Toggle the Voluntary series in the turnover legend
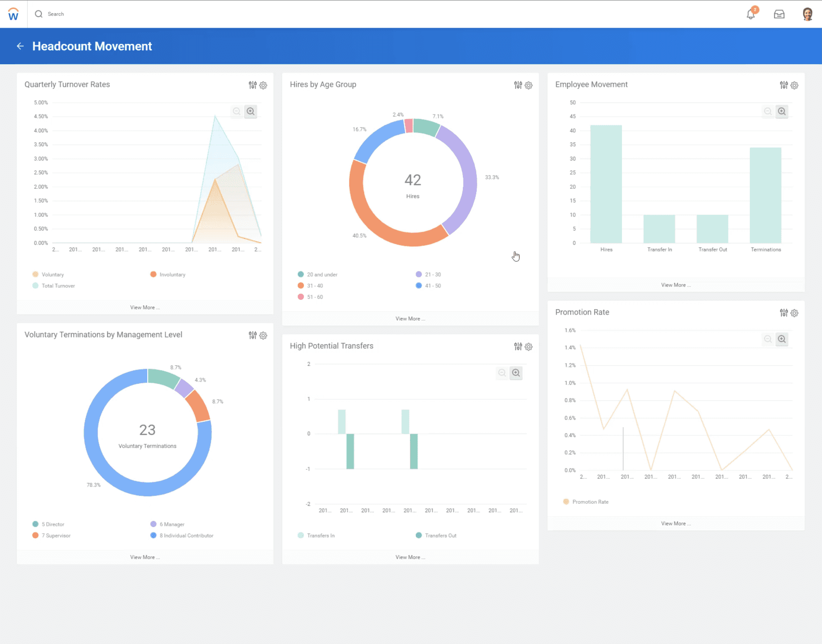The image size is (822, 644). pos(48,275)
